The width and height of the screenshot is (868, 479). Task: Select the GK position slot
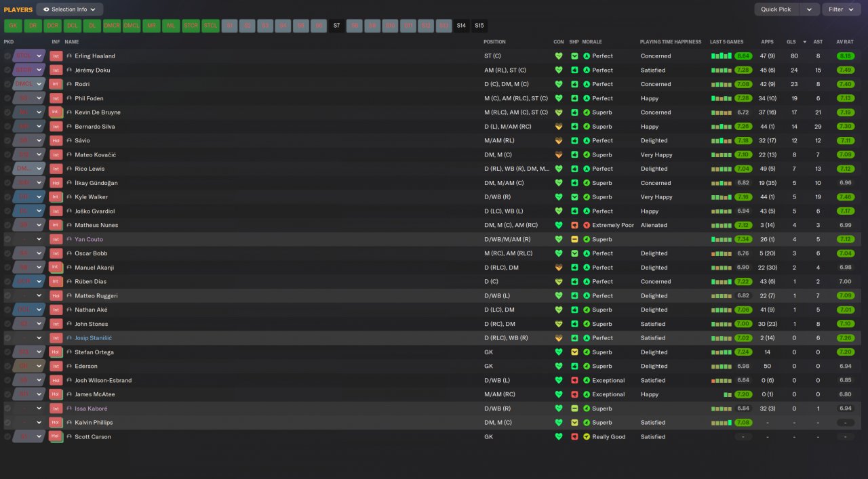pyautogui.click(x=13, y=26)
